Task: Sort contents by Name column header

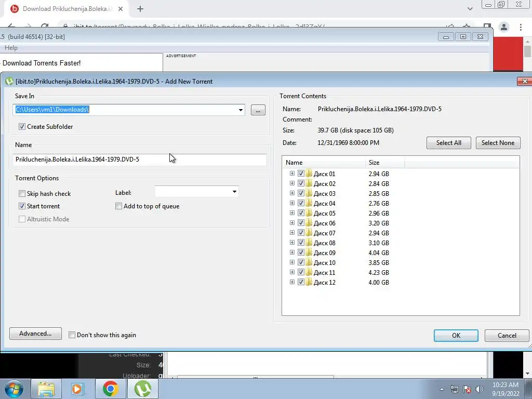Action: pyautogui.click(x=324, y=162)
